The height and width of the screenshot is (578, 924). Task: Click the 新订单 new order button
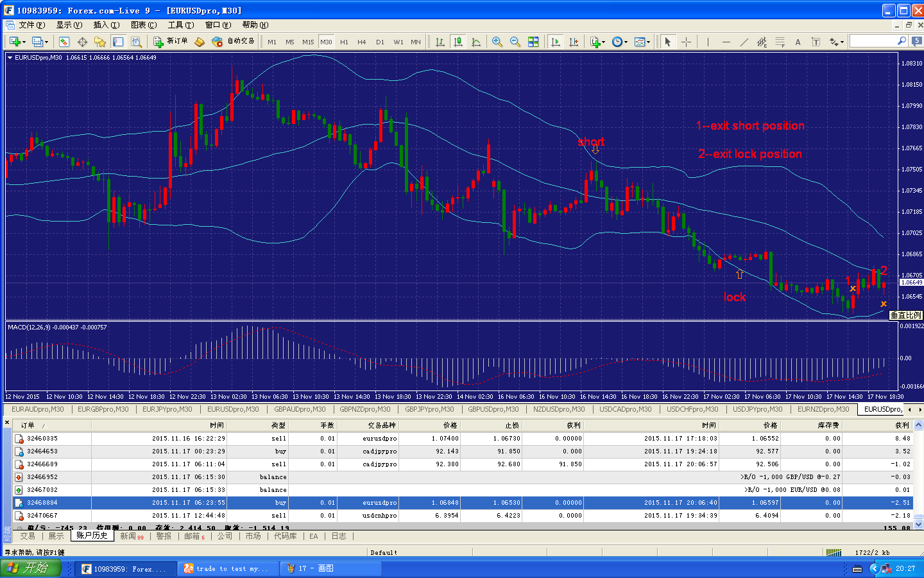point(171,42)
